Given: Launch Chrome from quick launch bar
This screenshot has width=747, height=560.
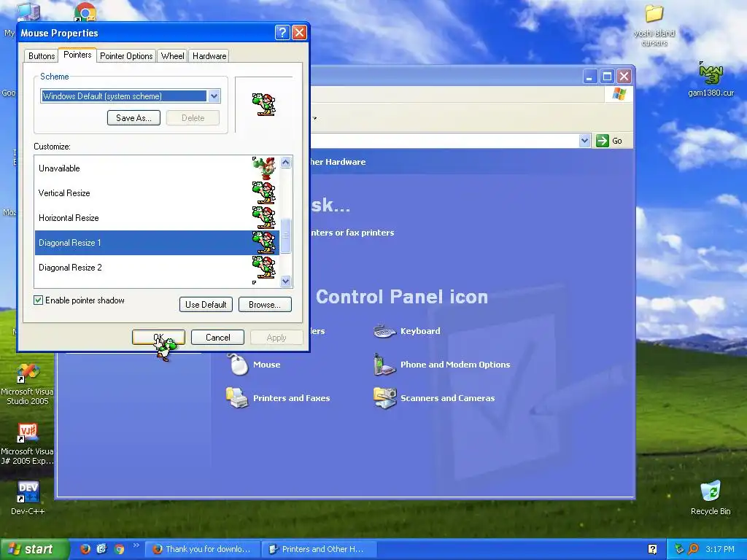Looking at the screenshot, I should [x=120, y=549].
